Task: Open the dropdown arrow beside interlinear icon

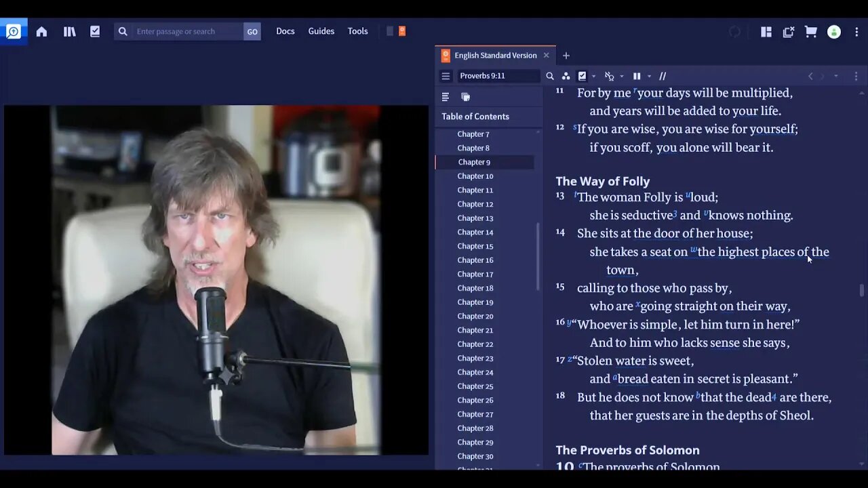Action: point(621,77)
